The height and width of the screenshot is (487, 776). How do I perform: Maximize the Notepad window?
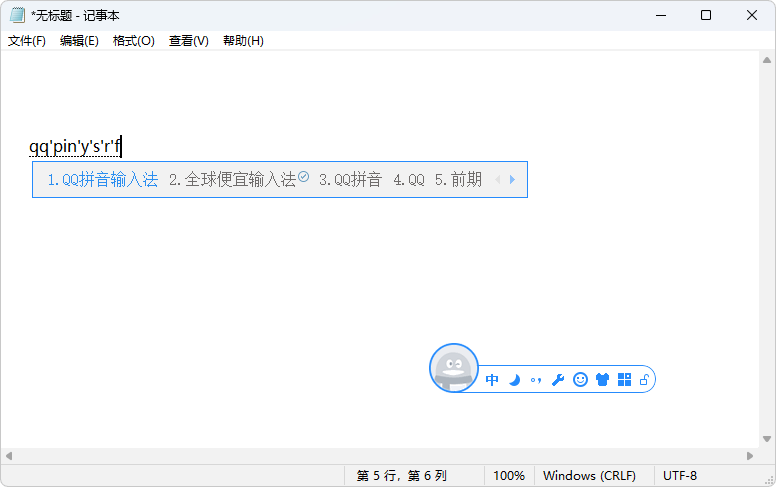click(x=706, y=15)
